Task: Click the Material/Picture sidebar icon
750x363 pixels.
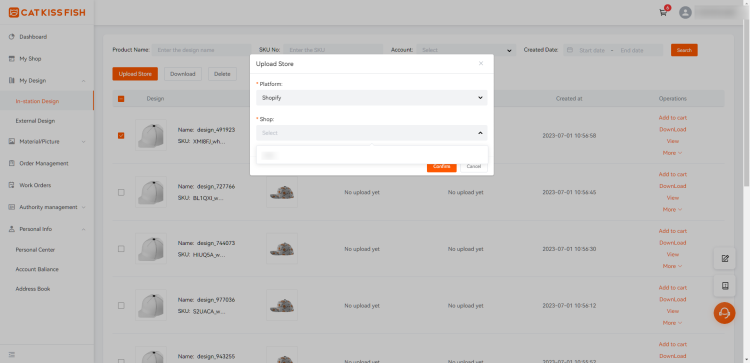Action: coord(11,142)
